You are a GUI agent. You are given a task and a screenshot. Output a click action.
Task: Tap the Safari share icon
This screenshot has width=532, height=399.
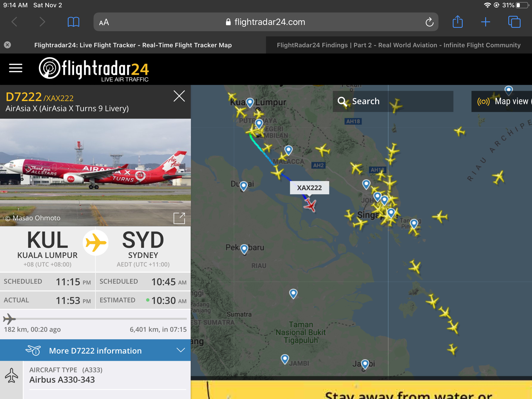coord(457,22)
